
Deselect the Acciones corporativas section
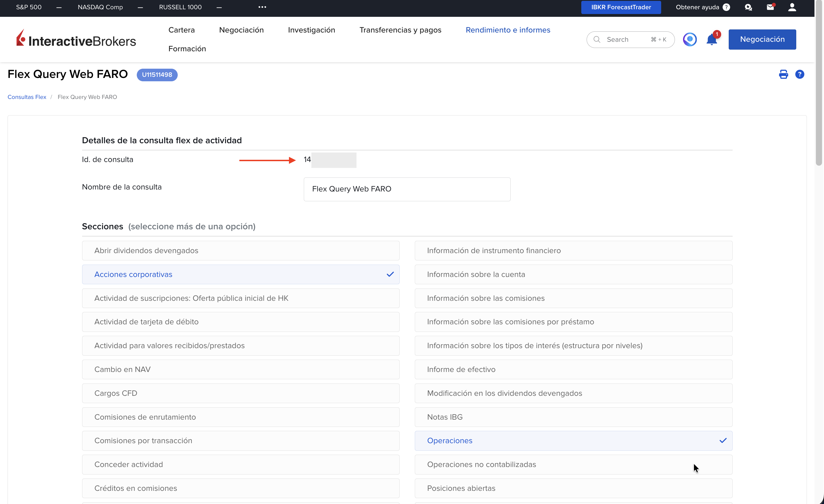(241, 274)
